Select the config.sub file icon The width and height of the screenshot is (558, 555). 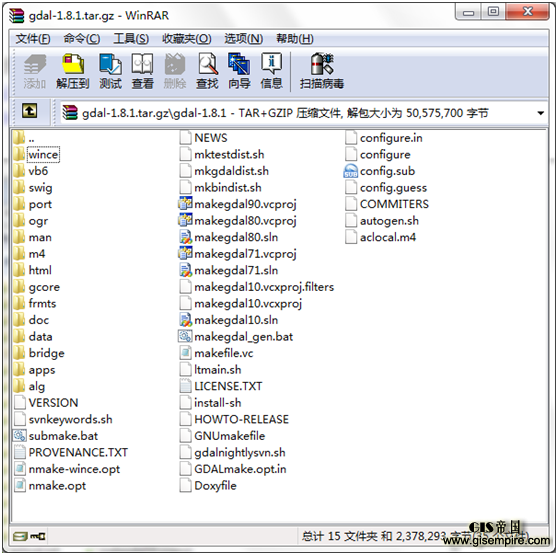351,171
